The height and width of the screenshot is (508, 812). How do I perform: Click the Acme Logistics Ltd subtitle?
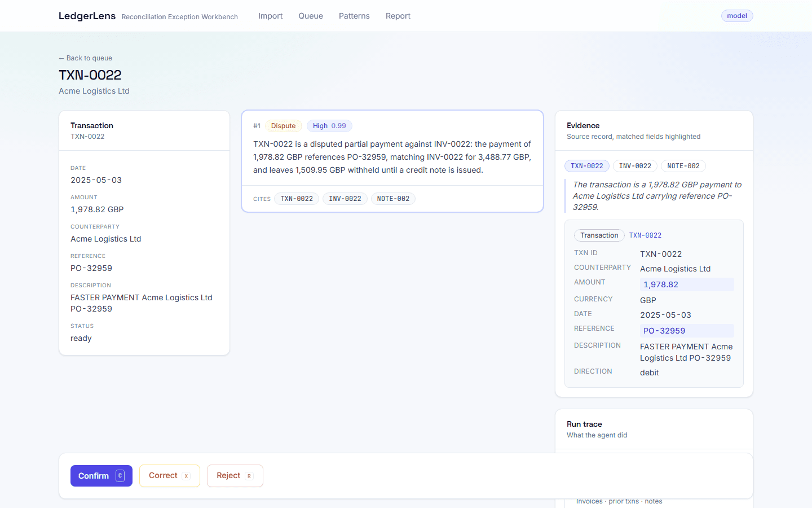click(x=94, y=91)
